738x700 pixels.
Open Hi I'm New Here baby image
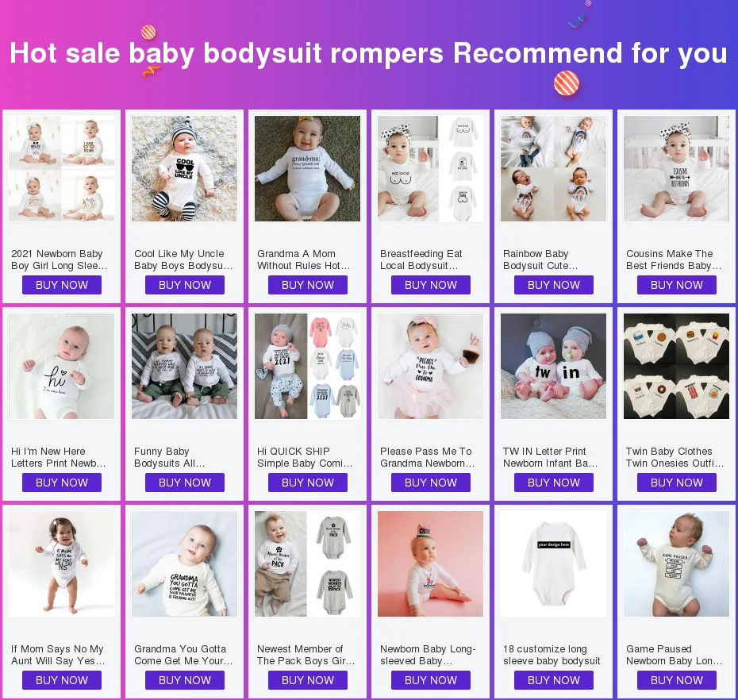[62, 366]
